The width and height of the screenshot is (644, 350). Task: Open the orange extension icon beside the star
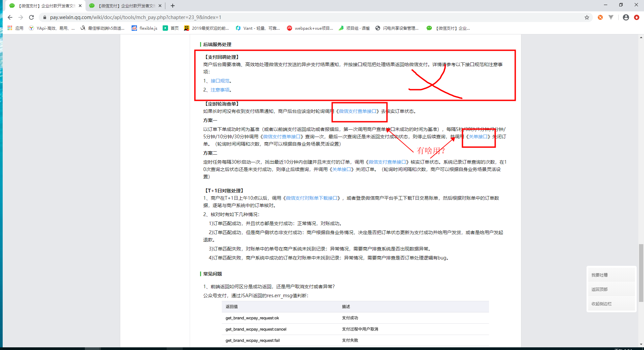coord(600,17)
